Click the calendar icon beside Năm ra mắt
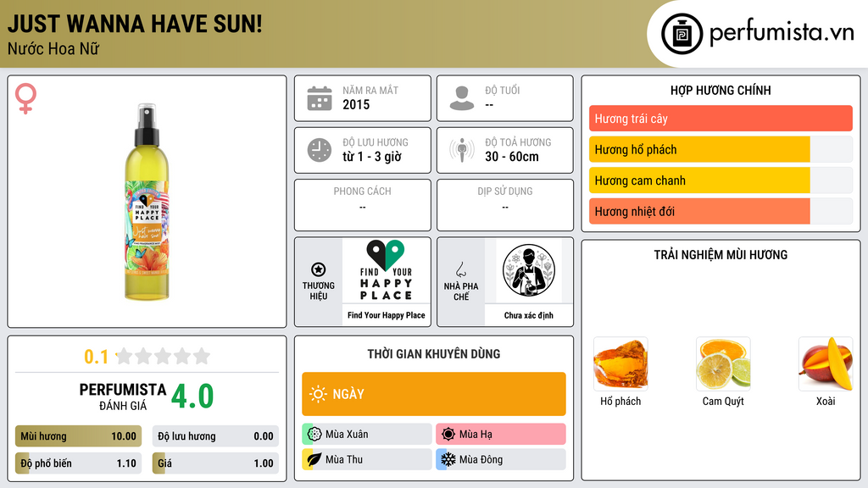The width and height of the screenshot is (868, 488). (320, 98)
